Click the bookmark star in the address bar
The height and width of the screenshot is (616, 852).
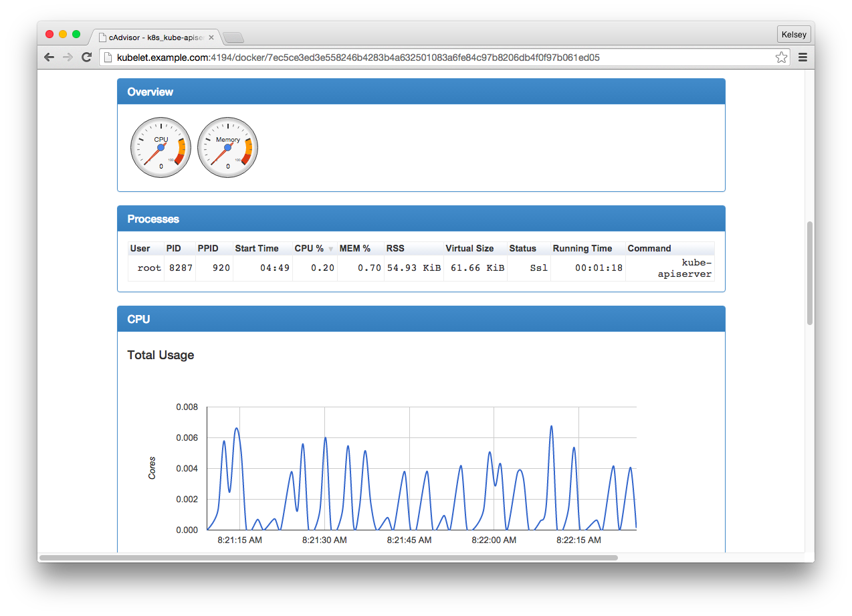(781, 58)
